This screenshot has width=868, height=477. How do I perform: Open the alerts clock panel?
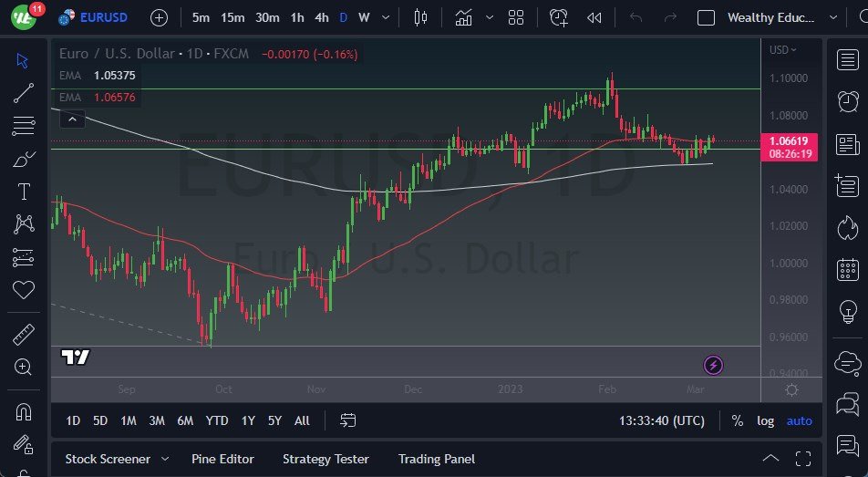[x=847, y=101]
